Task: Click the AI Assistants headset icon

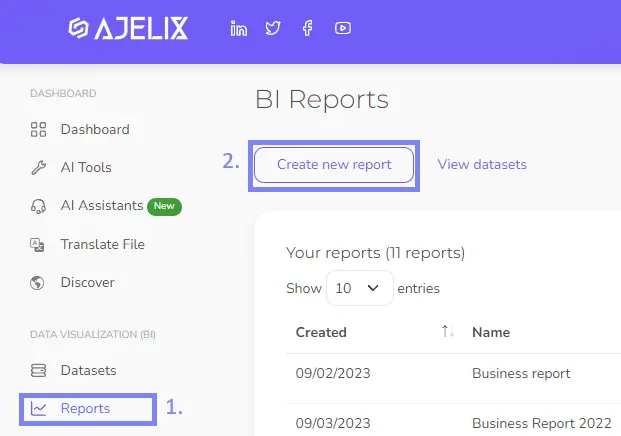Action: 38,206
